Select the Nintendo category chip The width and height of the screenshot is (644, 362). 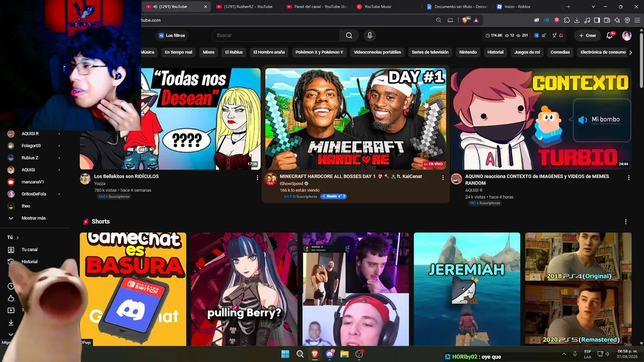tap(468, 52)
